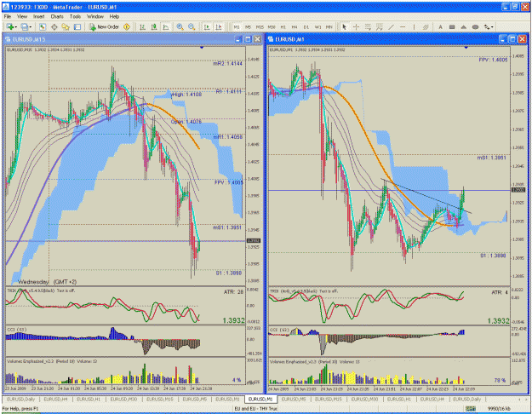Viewport: 532px width, 414px height.
Task: Open the Tools menu
Action: point(75,16)
